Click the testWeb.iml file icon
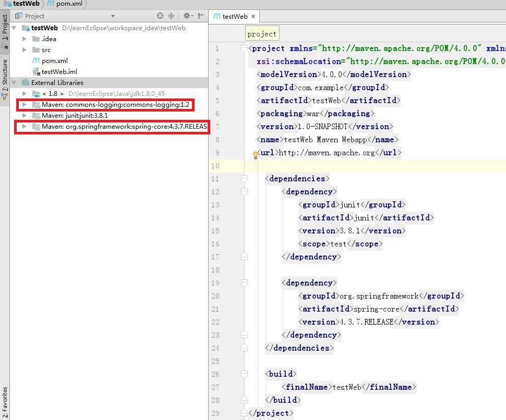506x420 pixels. click(x=36, y=72)
